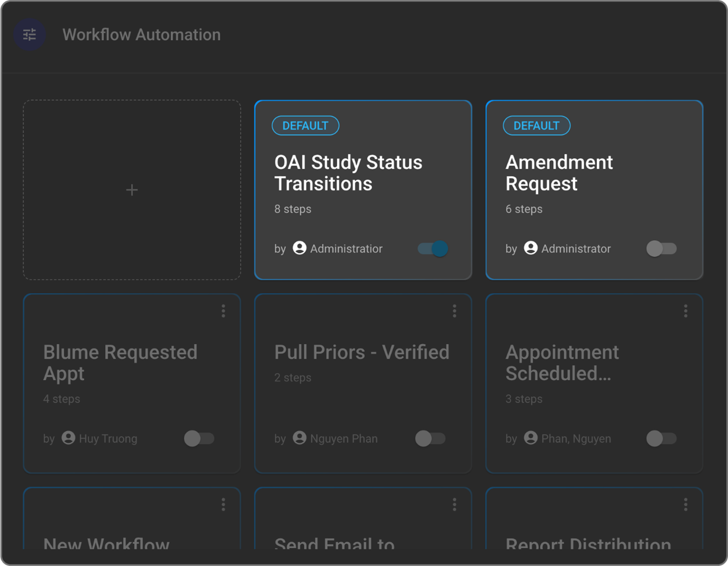The width and height of the screenshot is (728, 566).
Task: Click Administrator avatar on OAI Study card
Action: click(300, 248)
